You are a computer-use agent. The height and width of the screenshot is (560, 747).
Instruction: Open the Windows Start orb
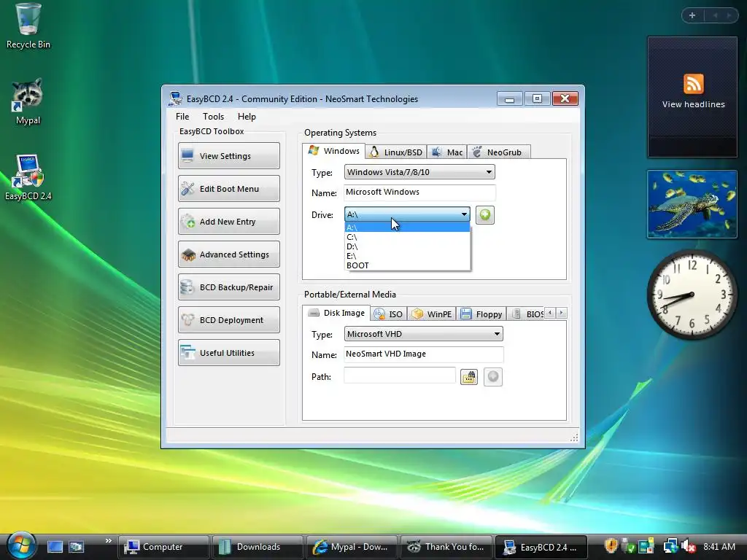[21, 545]
